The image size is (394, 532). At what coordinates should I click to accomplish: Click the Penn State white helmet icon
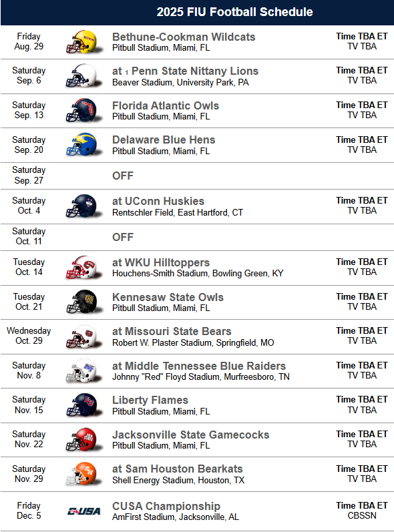point(83,76)
